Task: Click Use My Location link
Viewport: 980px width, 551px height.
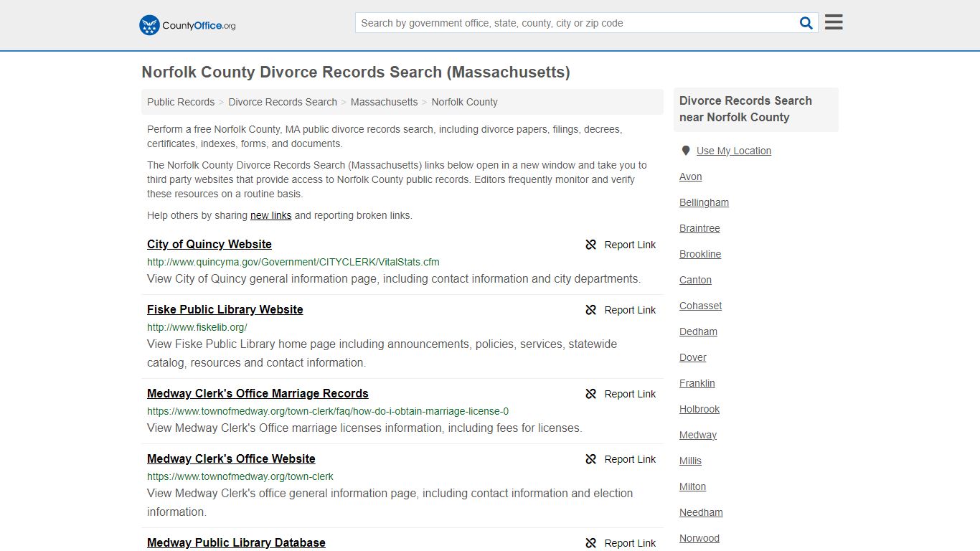Action: 734,151
